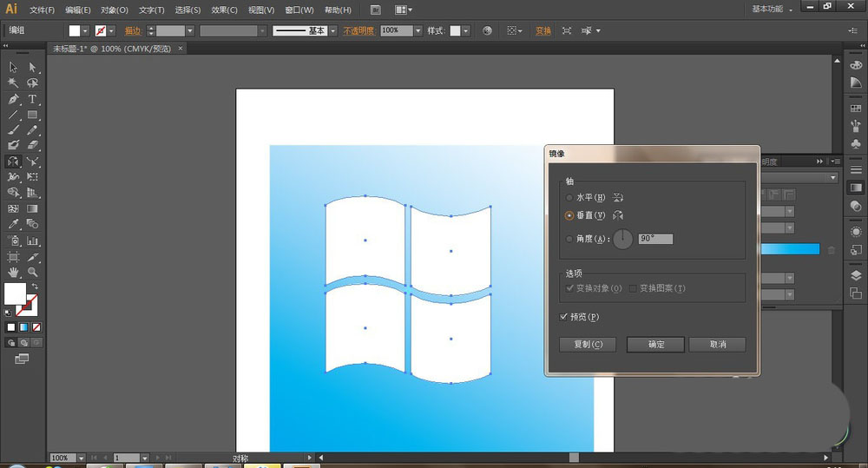Viewport: 868px width, 468px height.
Task: Open the 对象(O) menu
Action: pyautogui.click(x=114, y=10)
